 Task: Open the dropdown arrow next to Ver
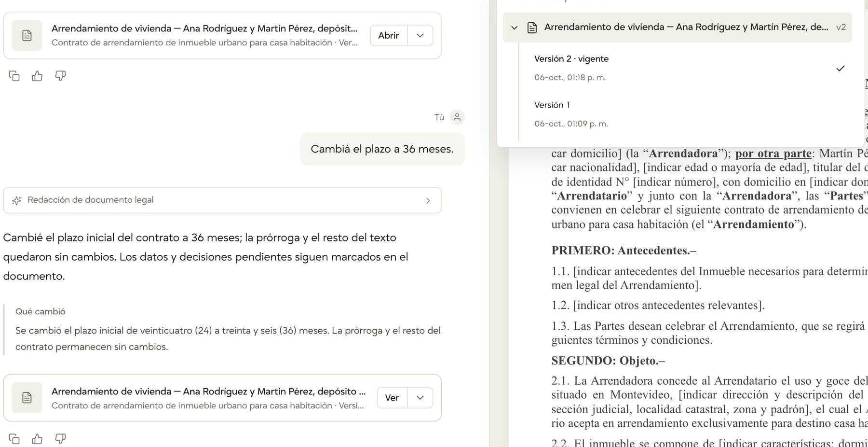420,398
